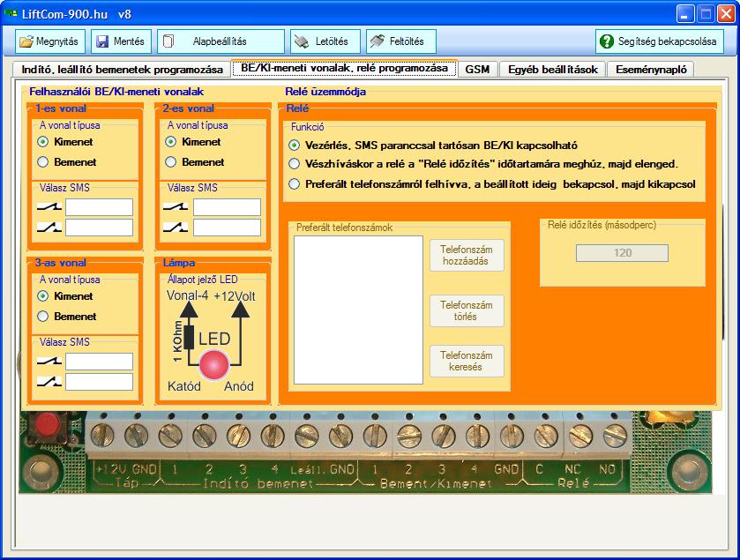Image resolution: width=740 pixels, height=560 pixels.
Task: Open the GSM tab
Action: [477, 70]
